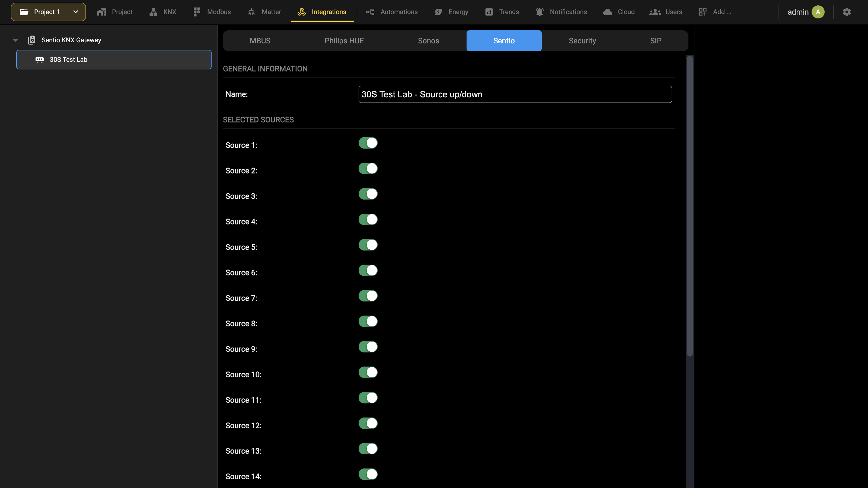Image resolution: width=868 pixels, height=488 pixels.
Task: Click the Cloud icon
Action: coord(608,12)
